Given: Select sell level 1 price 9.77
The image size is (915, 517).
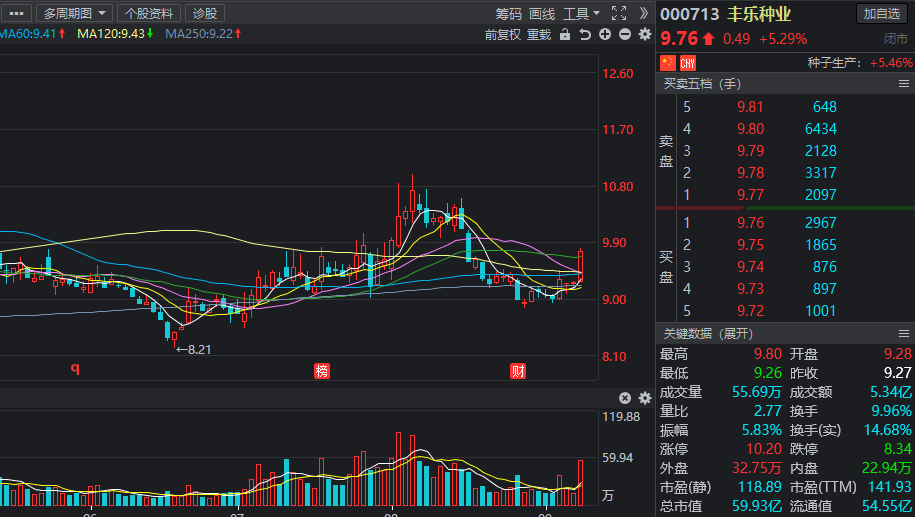Looking at the screenshot, I should coord(750,194).
